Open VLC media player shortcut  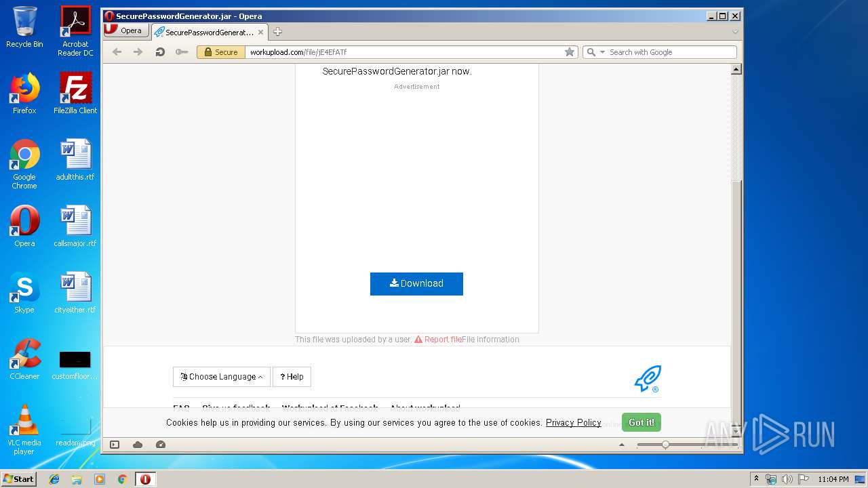24,430
